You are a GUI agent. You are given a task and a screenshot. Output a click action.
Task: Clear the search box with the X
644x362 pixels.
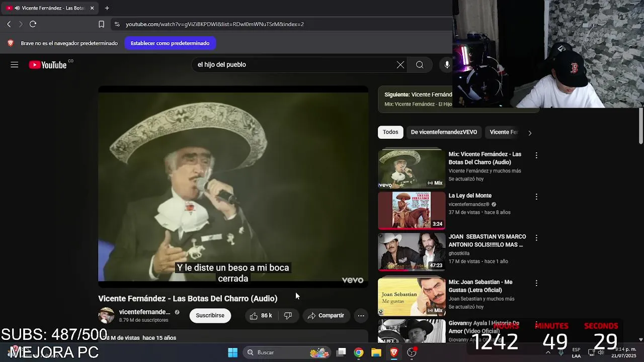pos(400,64)
